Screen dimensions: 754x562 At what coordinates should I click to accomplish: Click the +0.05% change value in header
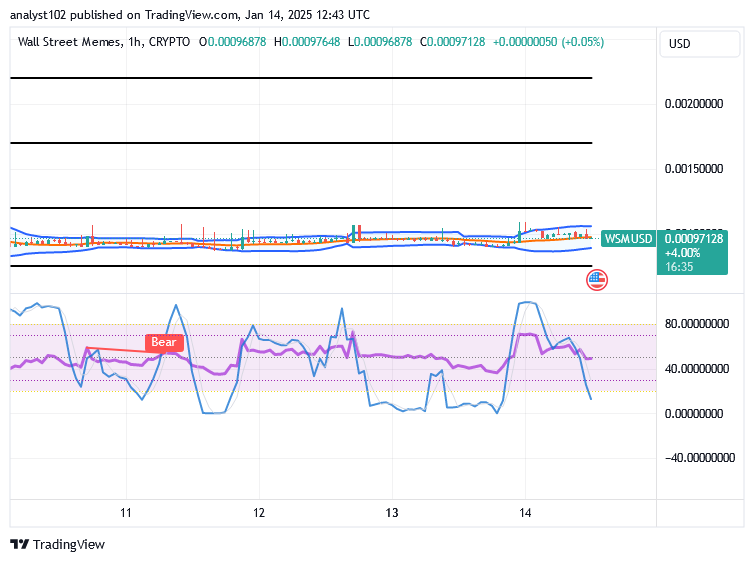pos(582,42)
